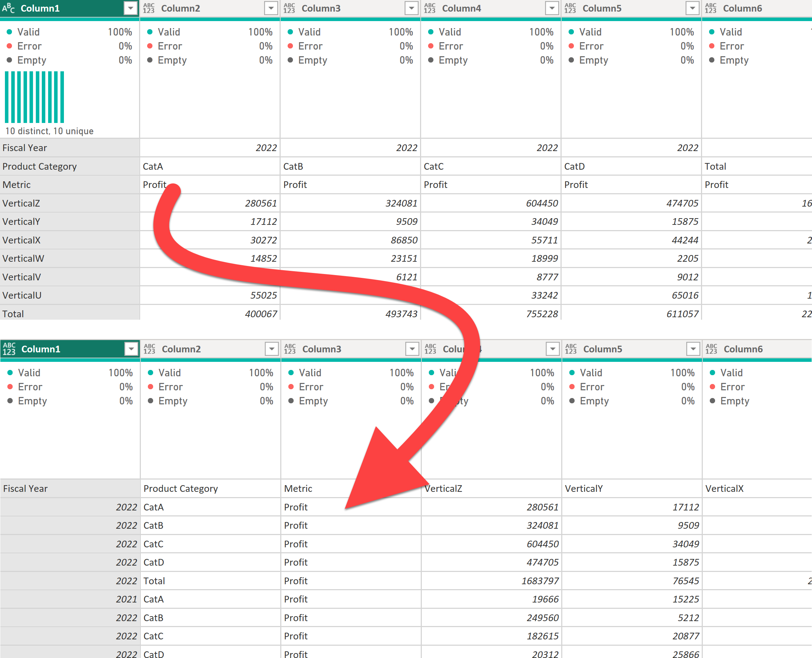Click the Column1 distribution bar chart

(x=34, y=97)
